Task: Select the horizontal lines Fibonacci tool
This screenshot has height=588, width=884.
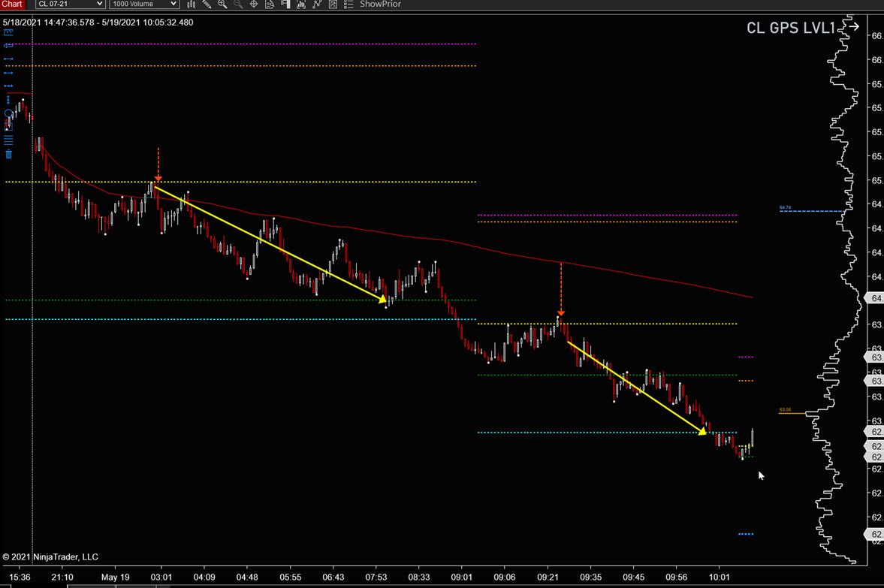Action: click(x=8, y=140)
